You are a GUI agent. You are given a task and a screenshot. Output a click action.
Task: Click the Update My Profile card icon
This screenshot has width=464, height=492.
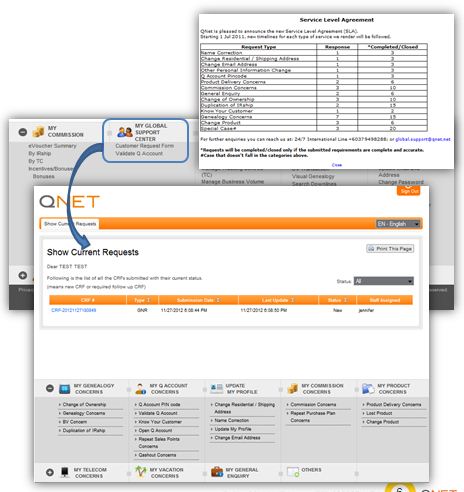pyautogui.click(x=217, y=388)
